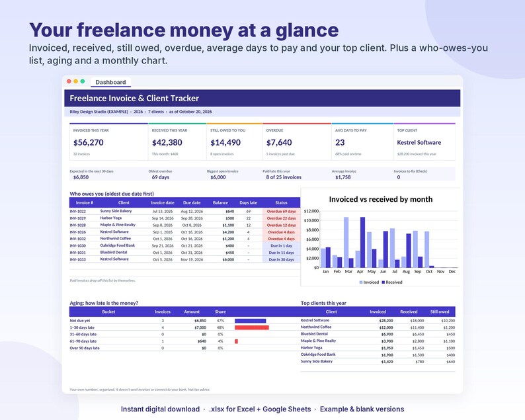Click the Due in 1 day status cell
The height and width of the screenshot is (420, 525).
point(281,246)
